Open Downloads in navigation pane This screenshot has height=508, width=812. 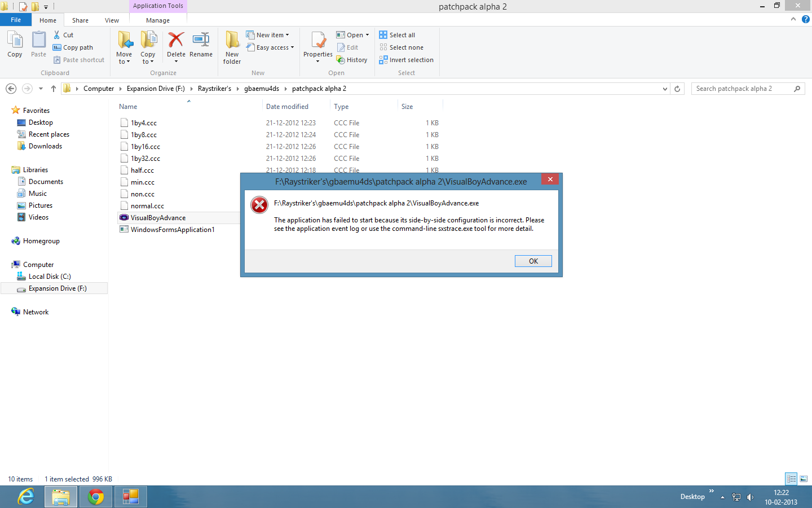(45, 146)
